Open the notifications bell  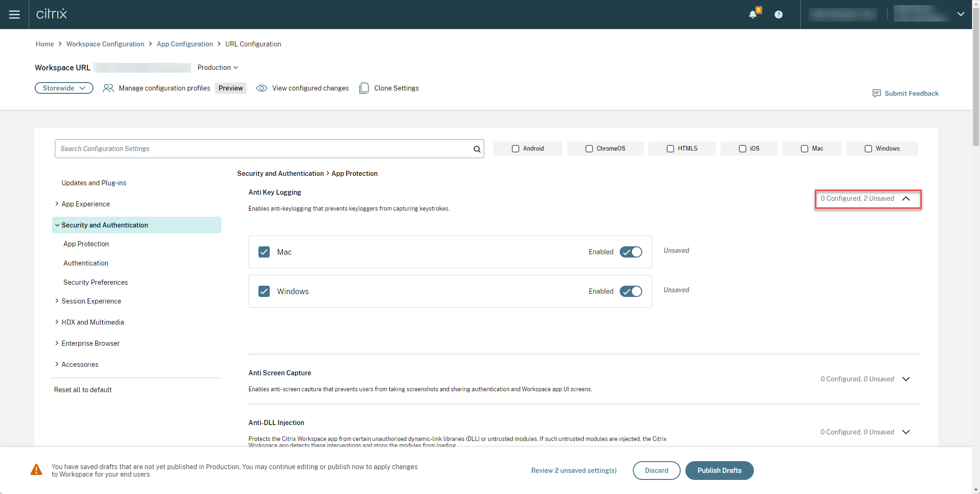coord(753,14)
